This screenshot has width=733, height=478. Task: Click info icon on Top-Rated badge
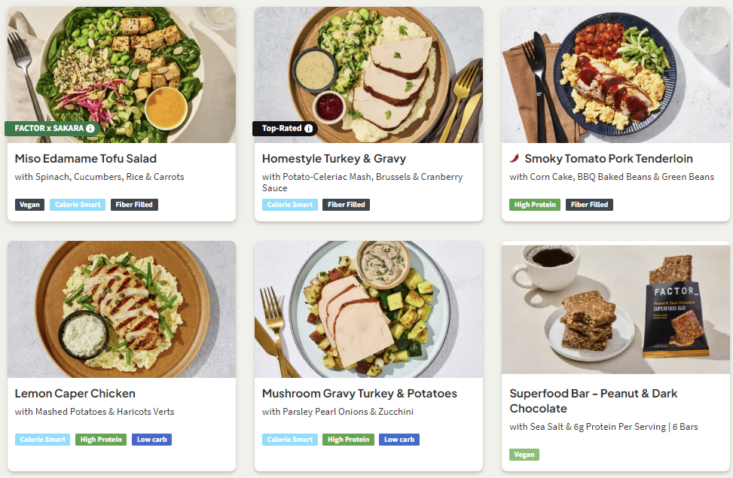point(308,129)
